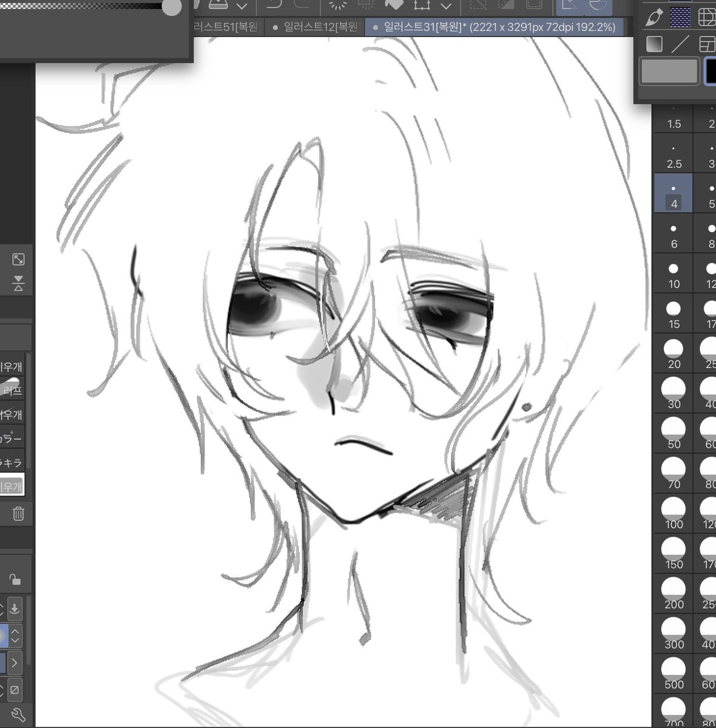Set brush size to 300

pyautogui.click(x=674, y=635)
